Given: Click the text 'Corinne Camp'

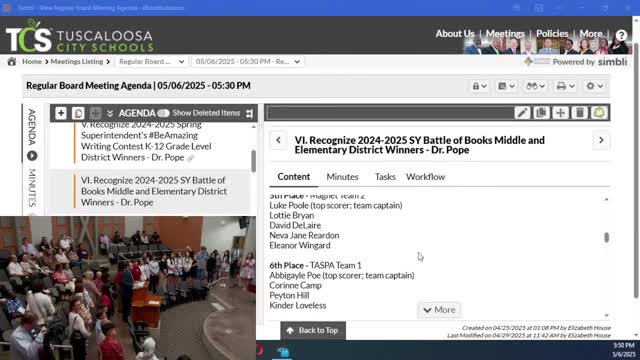Looking at the screenshot, I should pyautogui.click(x=295, y=285).
